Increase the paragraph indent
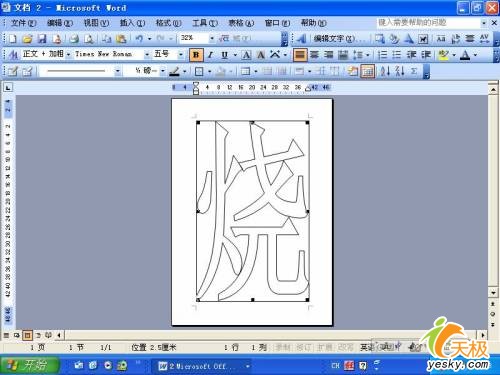This screenshot has width=500, height=375. point(426,55)
